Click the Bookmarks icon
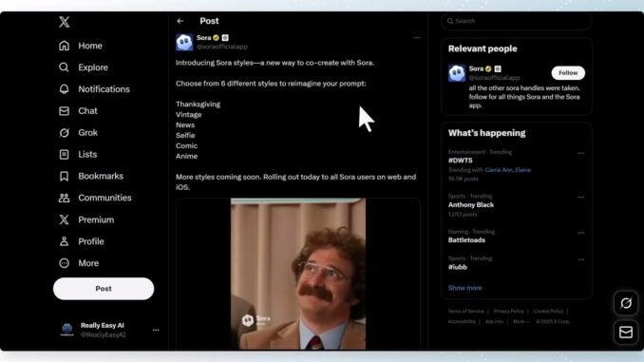Screen dimensions: 644x362 click(64, 177)
